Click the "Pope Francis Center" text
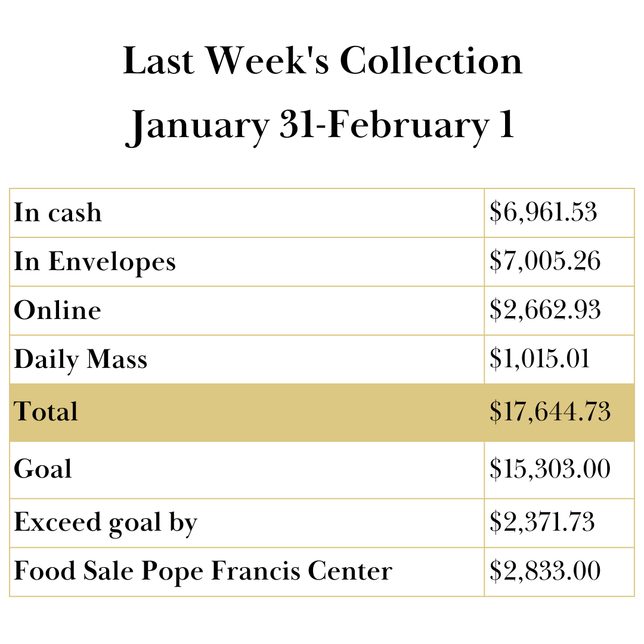 tap(267, 571)
